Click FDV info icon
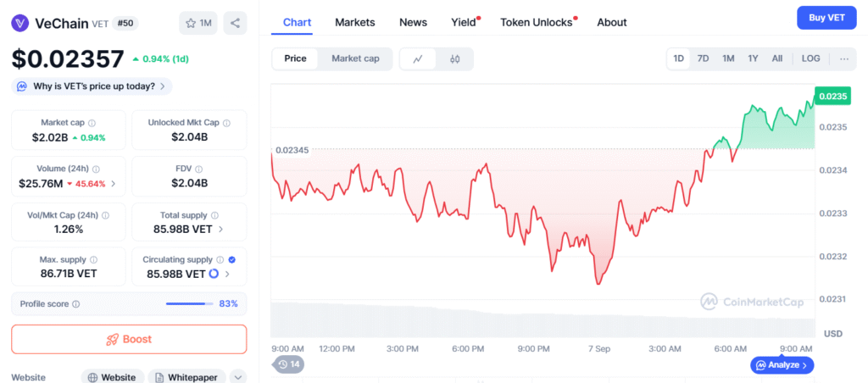This screenshot has width=868, height=383. tap(198, 169)
